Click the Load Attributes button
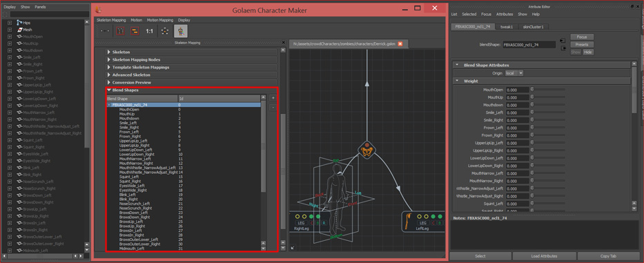 pos(544,256)
